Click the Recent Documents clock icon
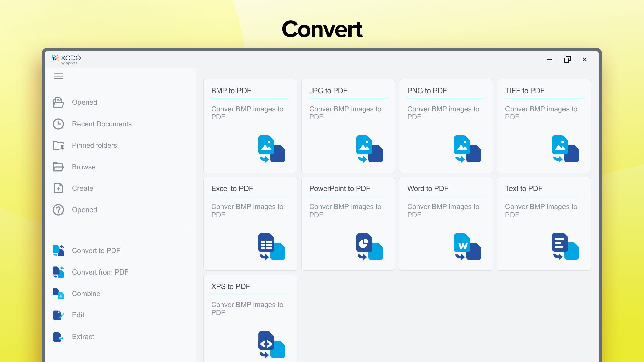 coord(58,124)
